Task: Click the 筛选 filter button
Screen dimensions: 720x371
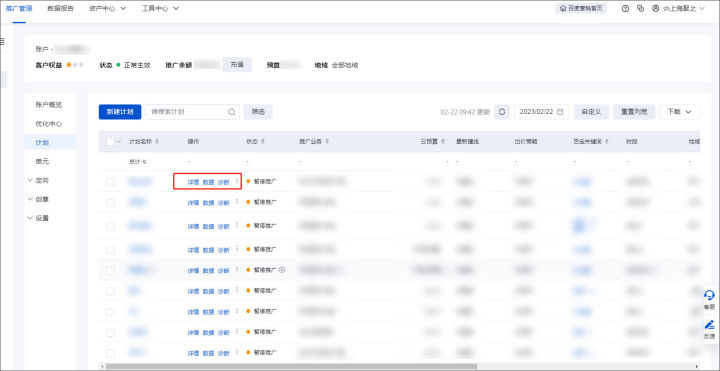Action: pos(258,112)
